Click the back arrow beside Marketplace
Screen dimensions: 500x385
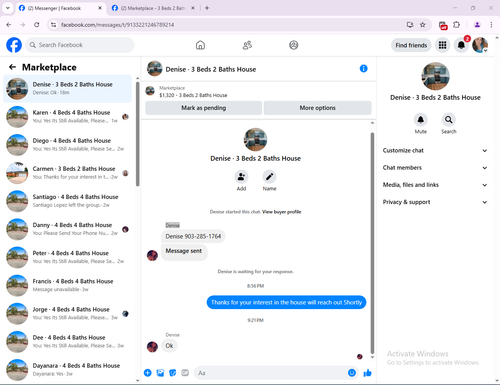(13, 67)
